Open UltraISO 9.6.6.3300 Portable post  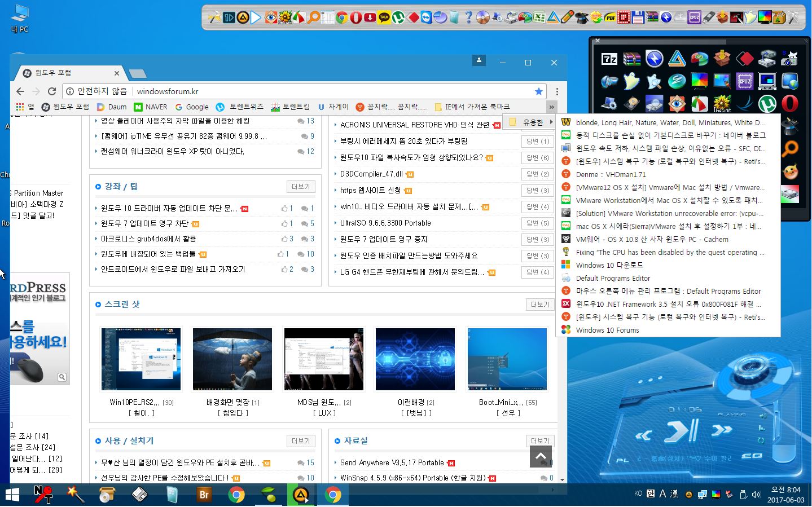[385, 223]
